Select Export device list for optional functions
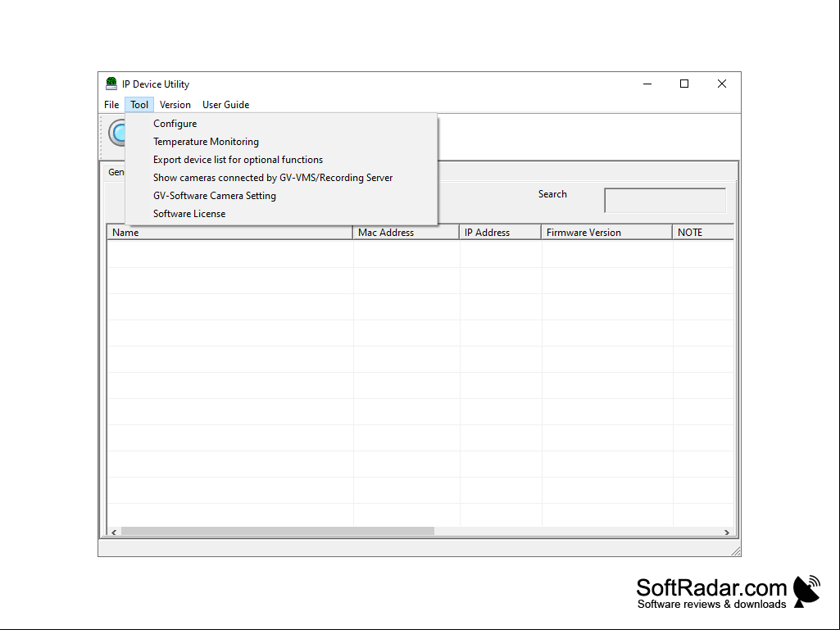The height and width of the screenshot is (630, 840). (281, 160)
